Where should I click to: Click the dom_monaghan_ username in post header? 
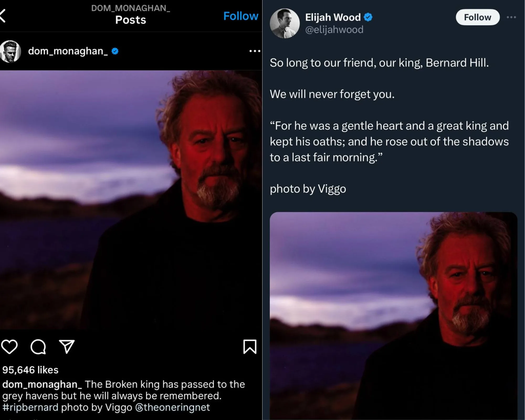[x=68, y=51]
